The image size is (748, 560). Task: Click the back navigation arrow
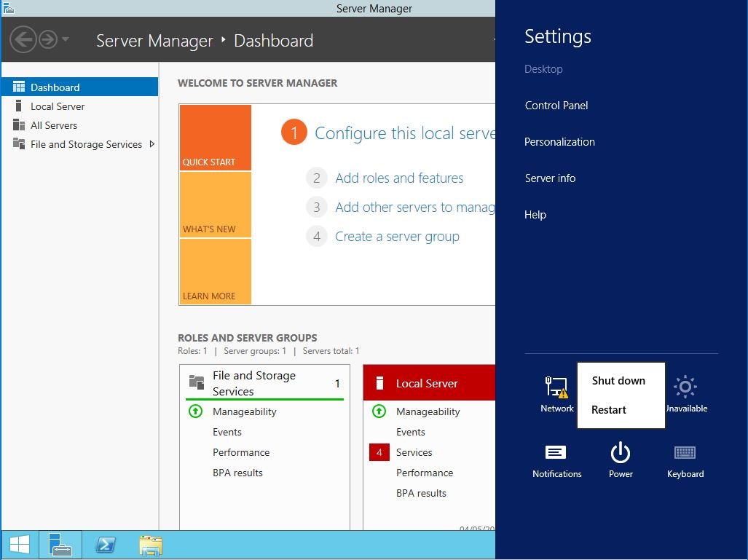[x=23, y=39]
